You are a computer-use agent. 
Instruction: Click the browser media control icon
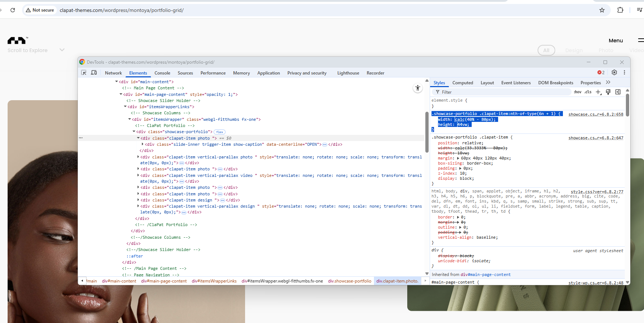click(640, 10)
